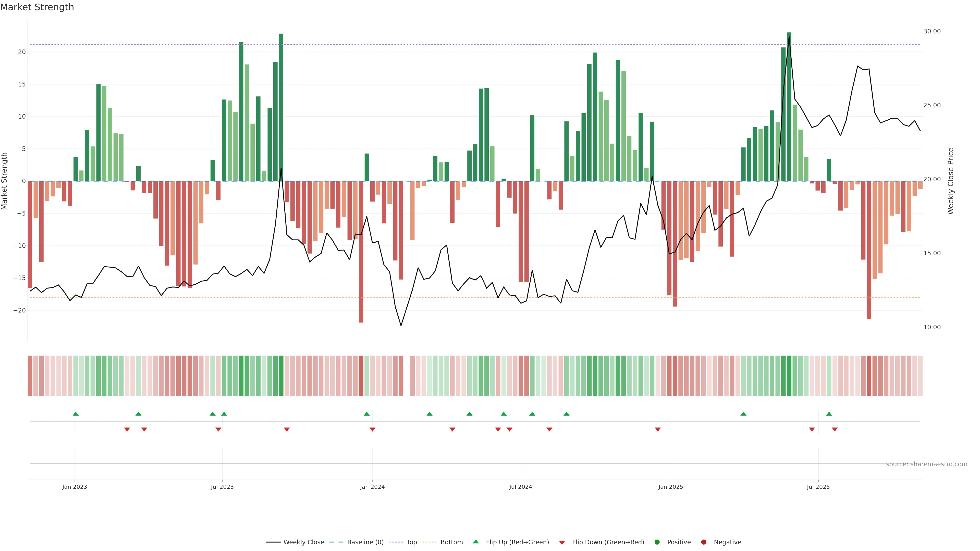Click the black legend line sample for Weekly Close
Screen dimensions: 980x551
click(273, 542)
